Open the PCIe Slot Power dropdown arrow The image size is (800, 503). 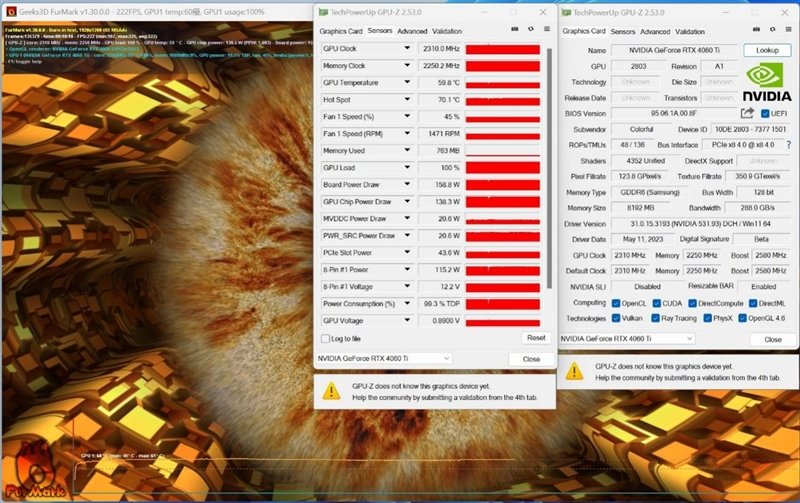click(407, 252)
